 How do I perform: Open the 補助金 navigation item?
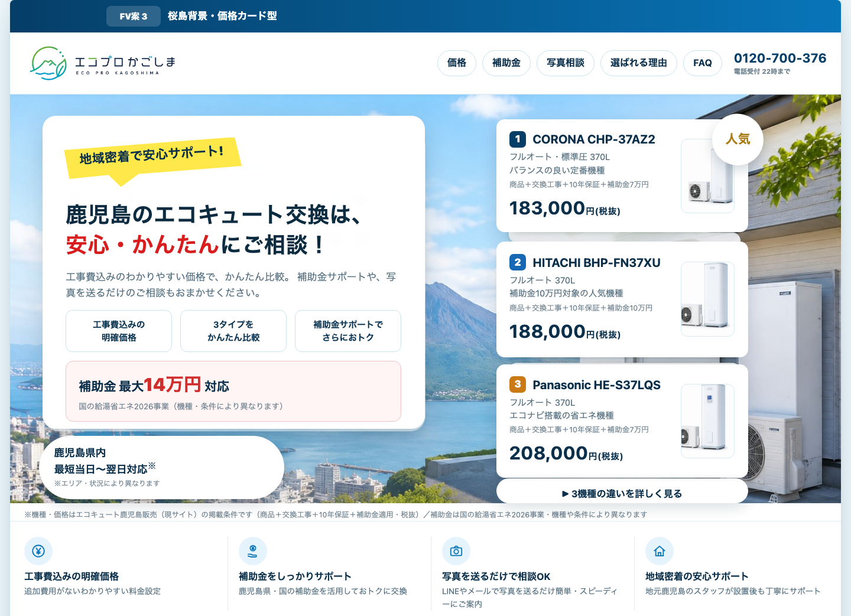506,63
